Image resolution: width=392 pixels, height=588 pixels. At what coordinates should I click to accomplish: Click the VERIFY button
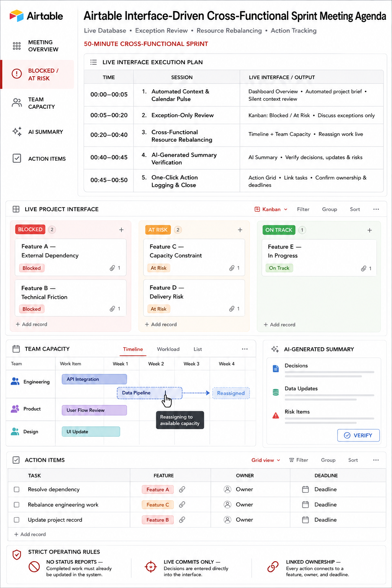click(x=358, y=435)
